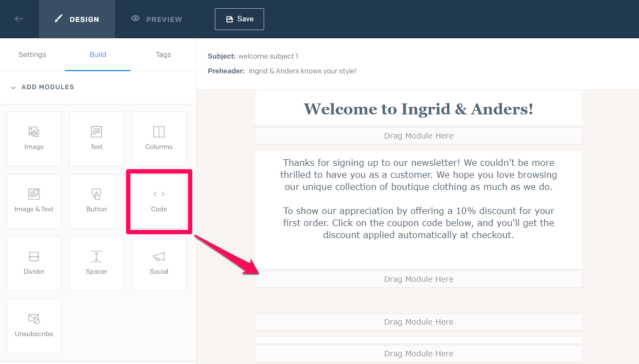The image size is (639, 364).
Task: Click the subject line text
Action: [268, 56]
